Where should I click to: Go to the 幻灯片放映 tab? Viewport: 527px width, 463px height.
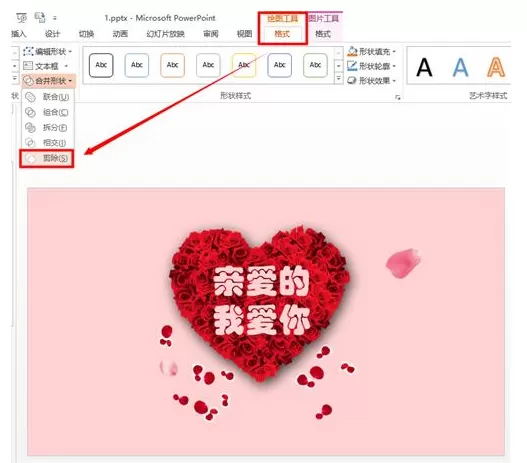(x=165, y=34)
